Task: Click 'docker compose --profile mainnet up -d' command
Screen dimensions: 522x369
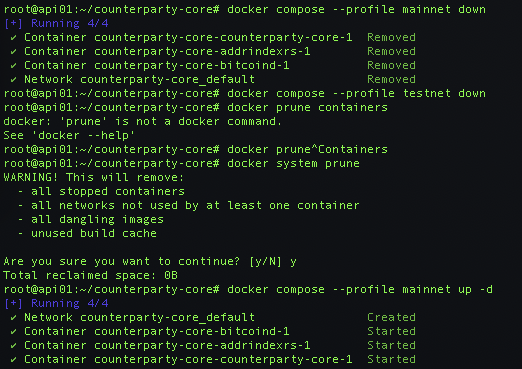Action: click(x=360, y=290)
